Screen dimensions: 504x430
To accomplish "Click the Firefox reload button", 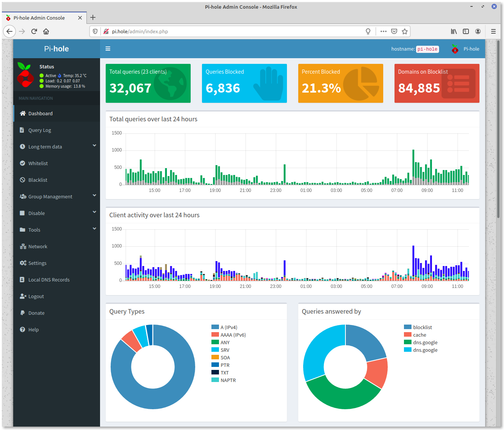I will (34, 31).
